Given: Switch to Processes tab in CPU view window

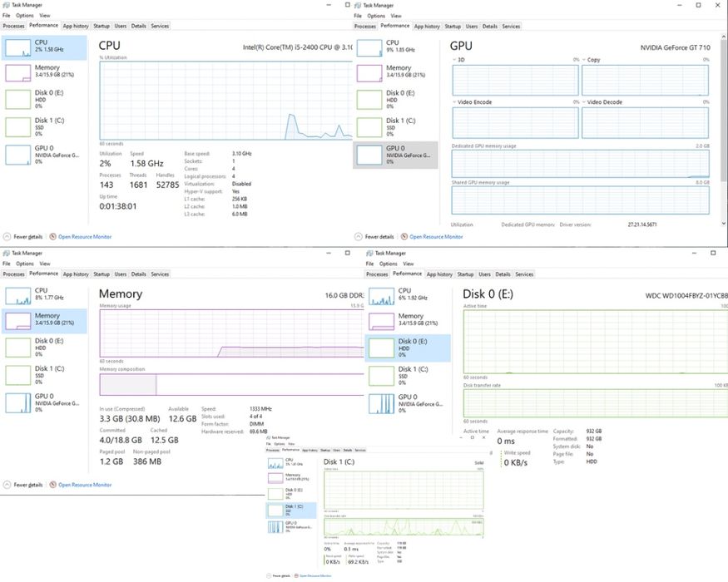Looking at the screenshot, I should (13, 26).
